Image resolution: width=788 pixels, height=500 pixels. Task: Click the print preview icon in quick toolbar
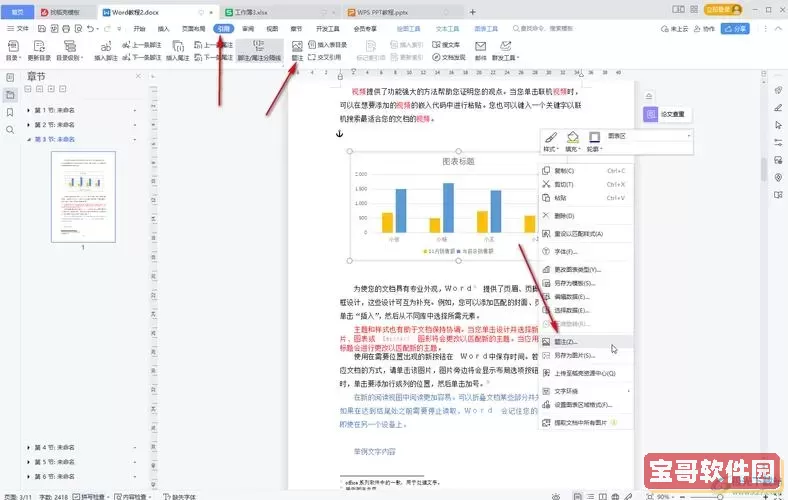78,29
